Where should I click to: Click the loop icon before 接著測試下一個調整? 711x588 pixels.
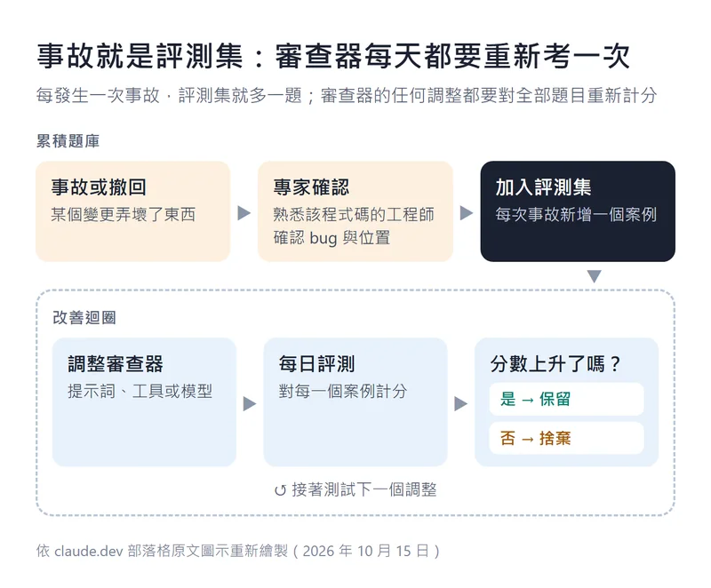point(280,490)
